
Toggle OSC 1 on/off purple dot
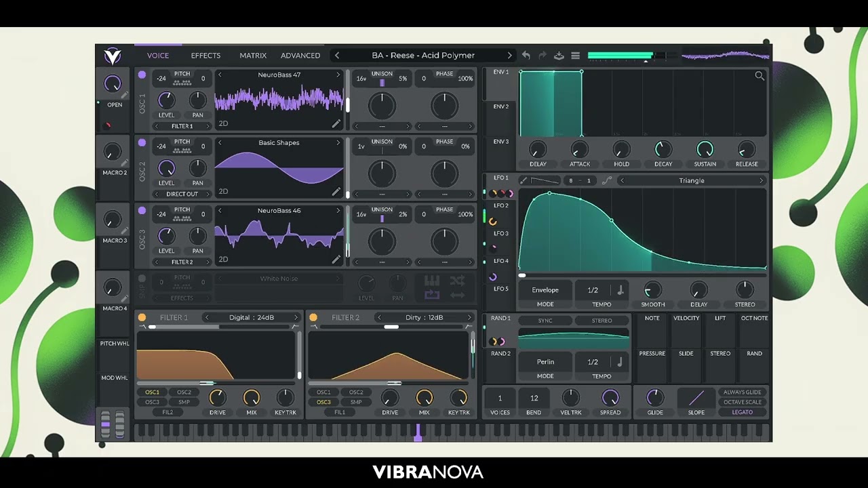click(x=142, y=75)
